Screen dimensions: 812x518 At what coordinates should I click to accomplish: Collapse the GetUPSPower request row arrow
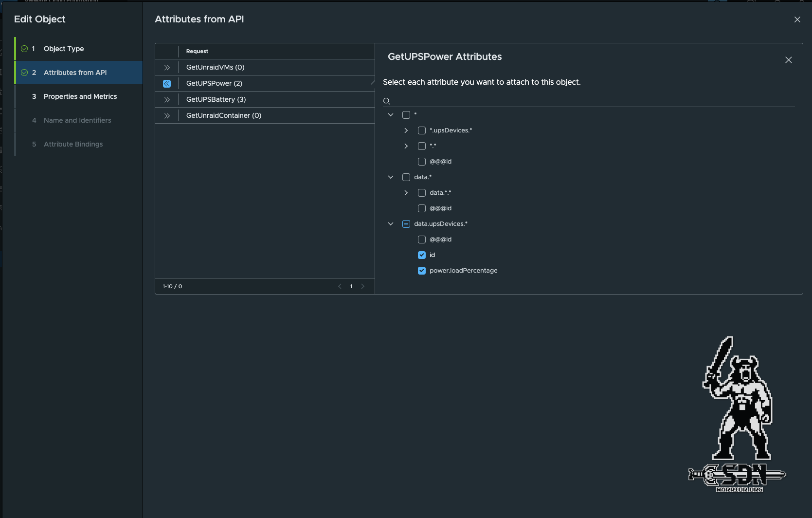coord(167,84)
